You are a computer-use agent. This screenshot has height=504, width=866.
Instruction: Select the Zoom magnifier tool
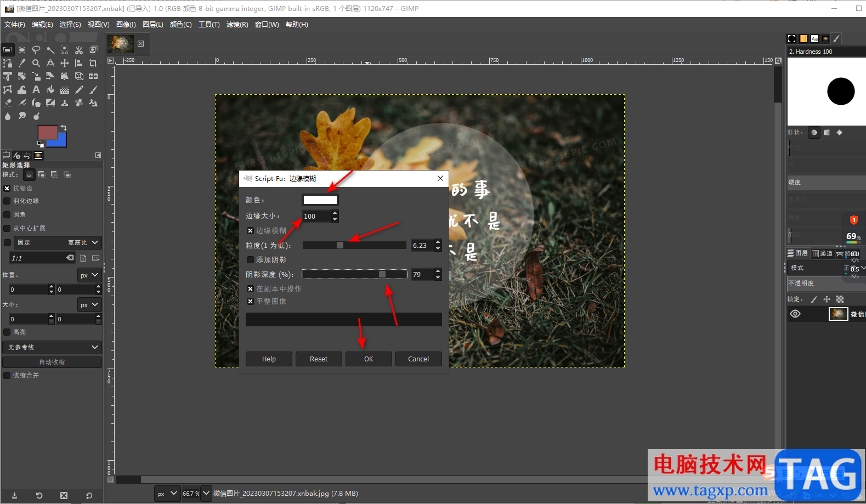pyautogui.click(x=36, y=63)
